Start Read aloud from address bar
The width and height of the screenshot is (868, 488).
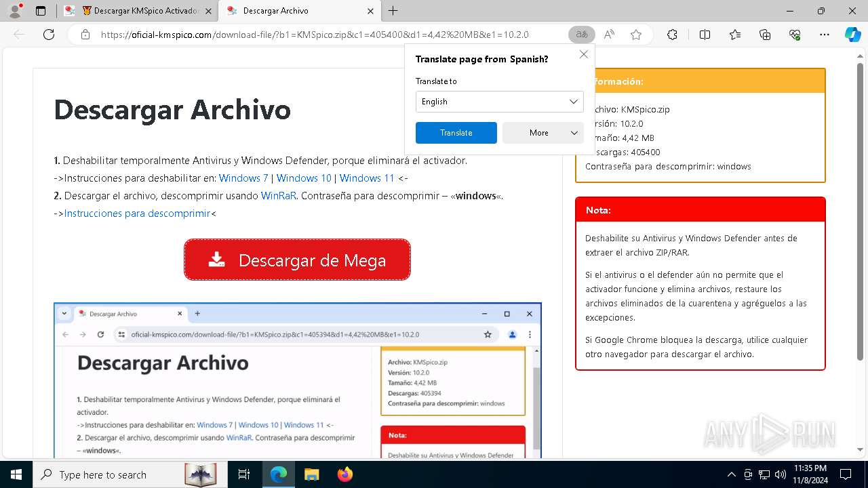click(609, 35)
